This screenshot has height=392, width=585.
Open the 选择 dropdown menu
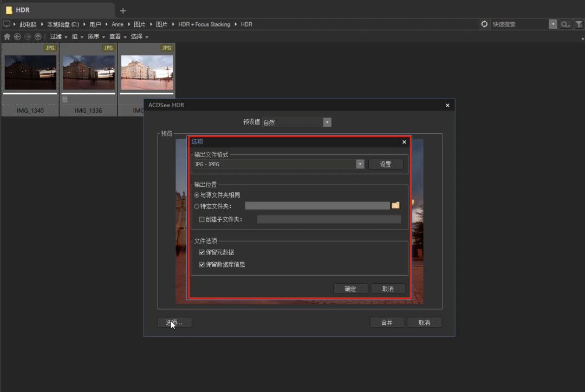tap(140, 37)
